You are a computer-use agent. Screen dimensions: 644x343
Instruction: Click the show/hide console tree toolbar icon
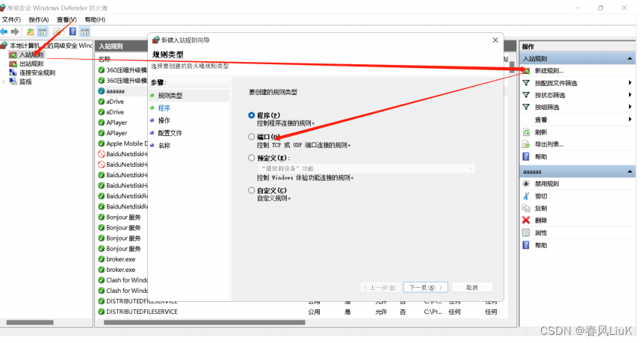click(43, 31)
